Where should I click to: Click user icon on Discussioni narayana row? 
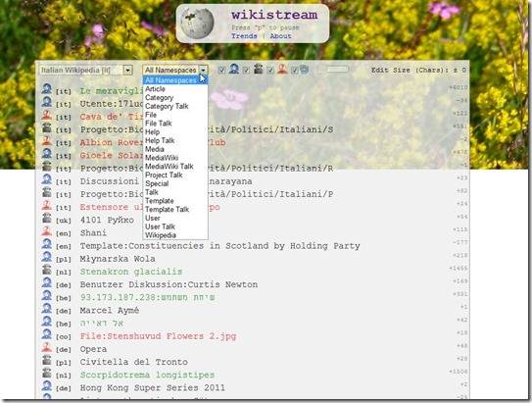pos(46,179)
